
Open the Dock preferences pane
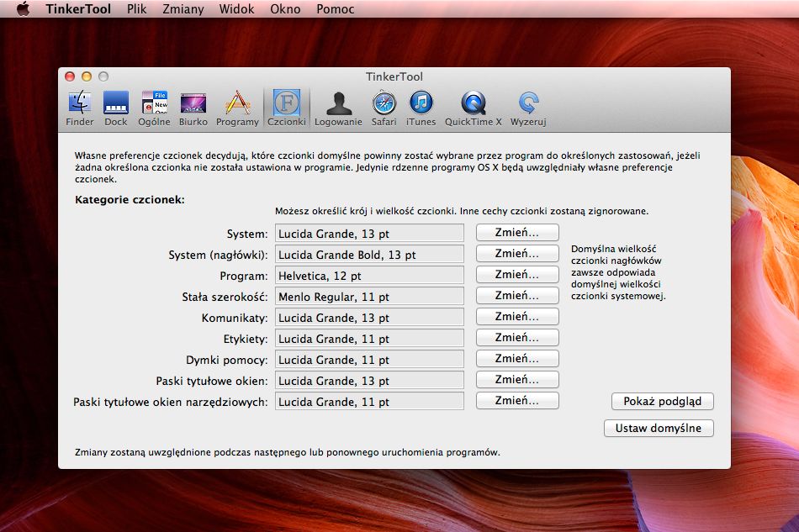click(116, 108)
